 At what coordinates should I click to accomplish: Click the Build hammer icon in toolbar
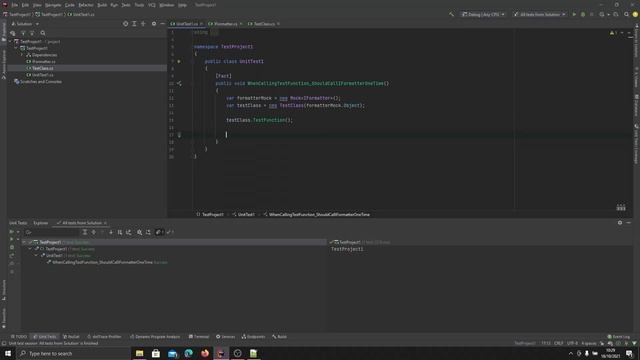[x=451, y=14]
